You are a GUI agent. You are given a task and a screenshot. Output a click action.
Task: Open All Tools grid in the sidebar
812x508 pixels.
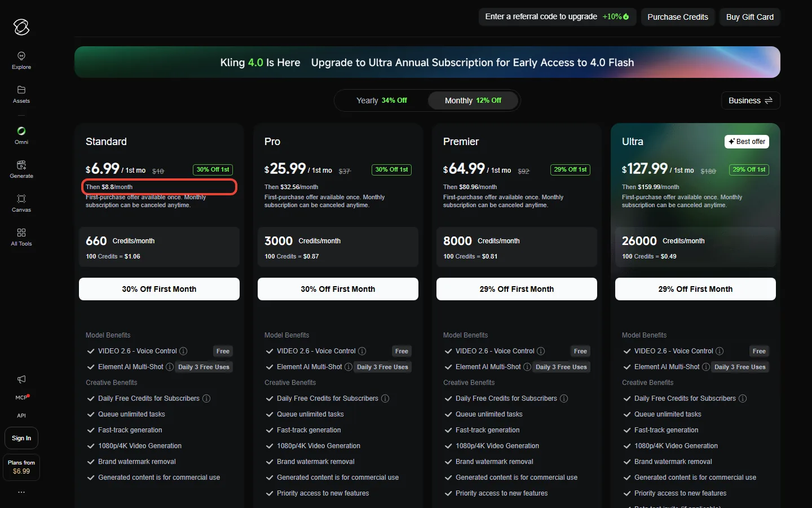21,237
